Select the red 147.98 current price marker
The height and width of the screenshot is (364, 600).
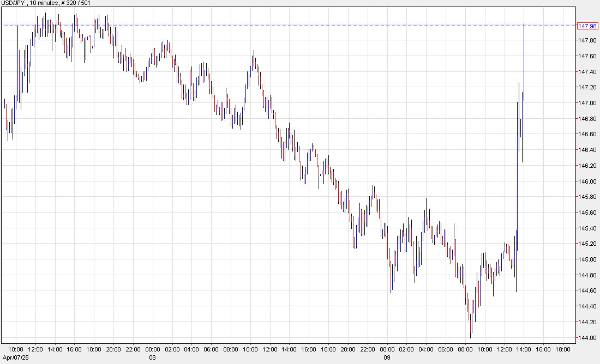588,25
